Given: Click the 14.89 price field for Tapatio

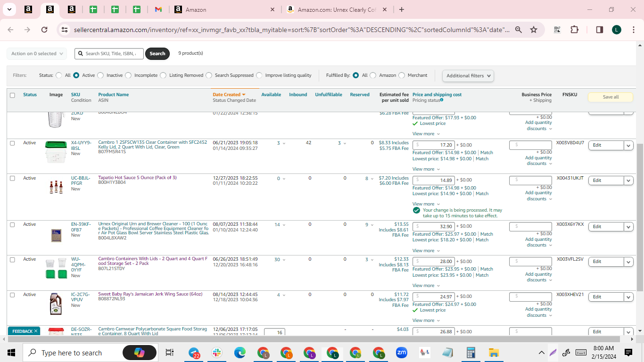Looking at the screenshot, I should point(434,181).
